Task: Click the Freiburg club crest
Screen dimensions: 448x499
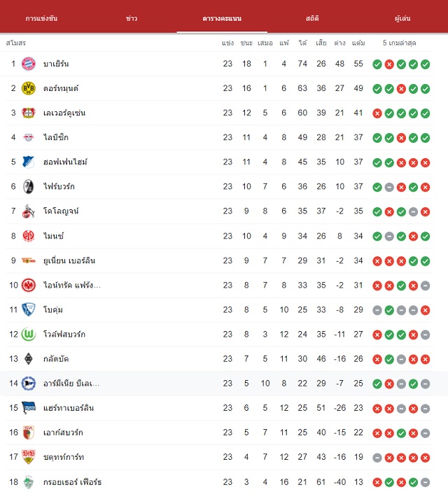Action: click(28, 186)
